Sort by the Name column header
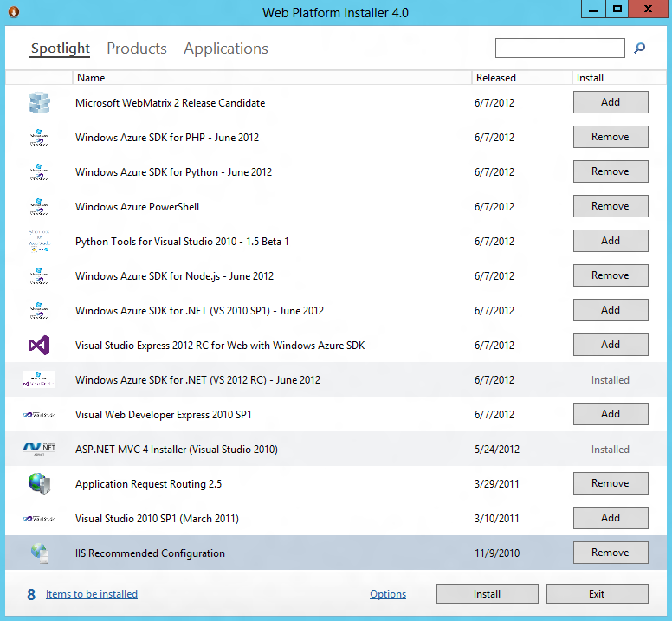Screen dimensions: 672x621 (x=272, y=78)
